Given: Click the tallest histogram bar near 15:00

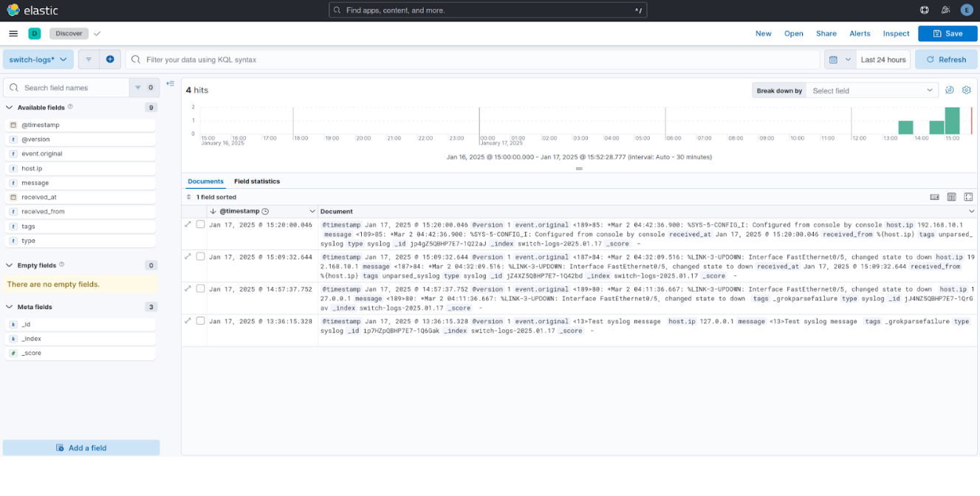Looking at the screenshot, I should [952, 121].
